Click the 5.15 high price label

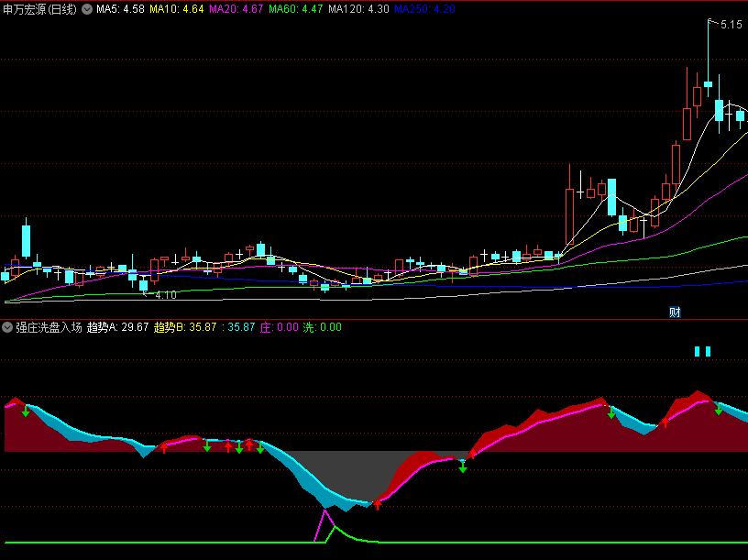pos(731,25)
